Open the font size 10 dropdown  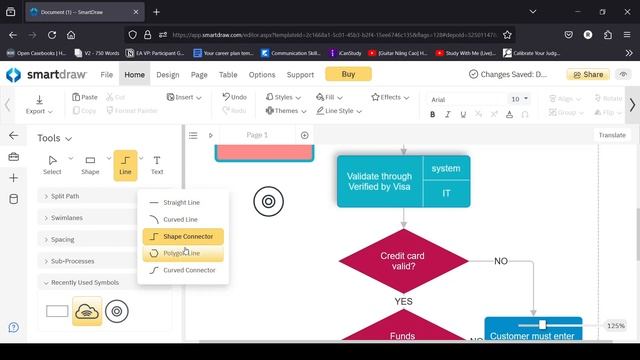520,99
